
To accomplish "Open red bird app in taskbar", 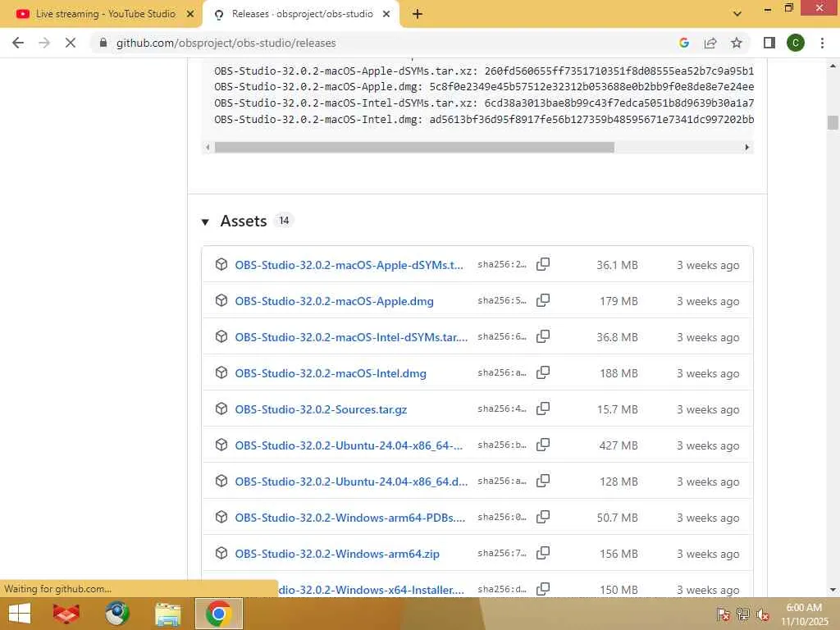I will 66,614.
